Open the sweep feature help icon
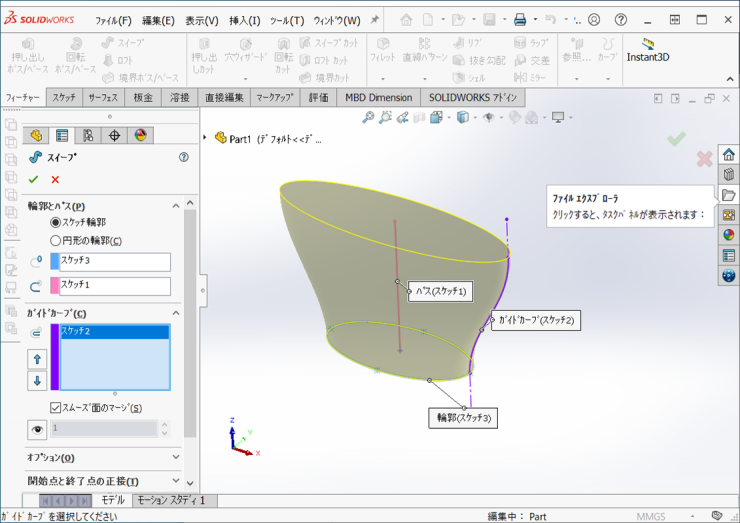Image resolution: width=740 pixels, height=523 pixels. pyautogui.click(x=183, y=157)
